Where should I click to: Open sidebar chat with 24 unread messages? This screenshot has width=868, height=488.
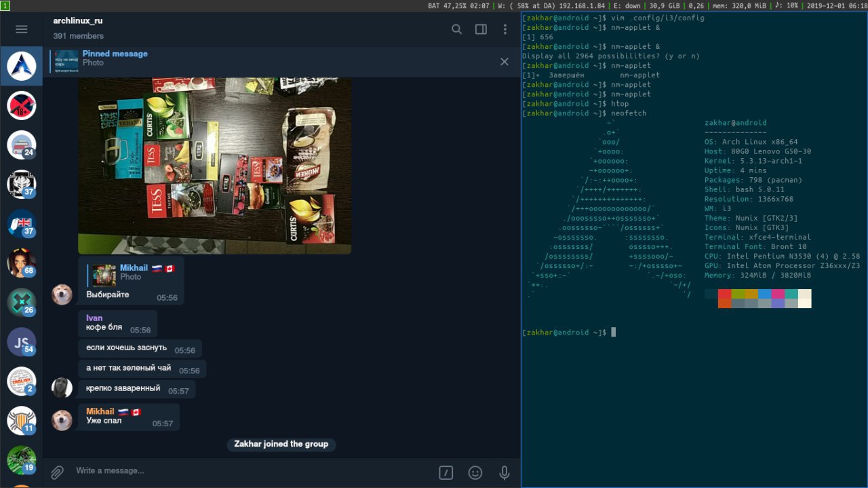click(21, 145)
